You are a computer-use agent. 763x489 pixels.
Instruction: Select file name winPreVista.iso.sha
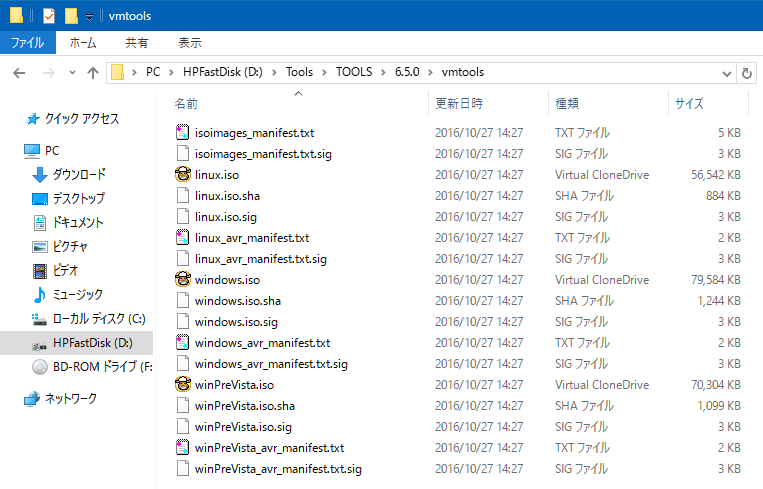[245, 405]
